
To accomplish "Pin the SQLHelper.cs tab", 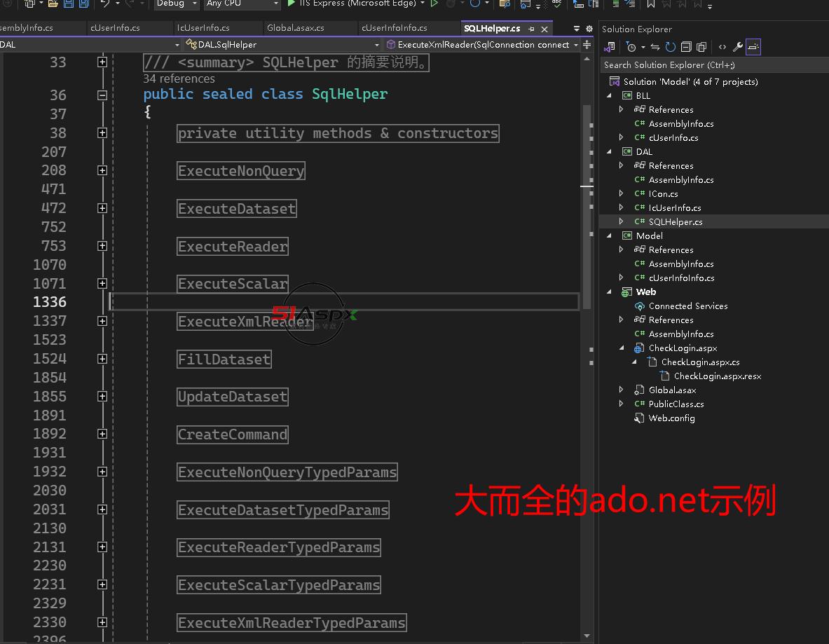I will pos(532,29).
